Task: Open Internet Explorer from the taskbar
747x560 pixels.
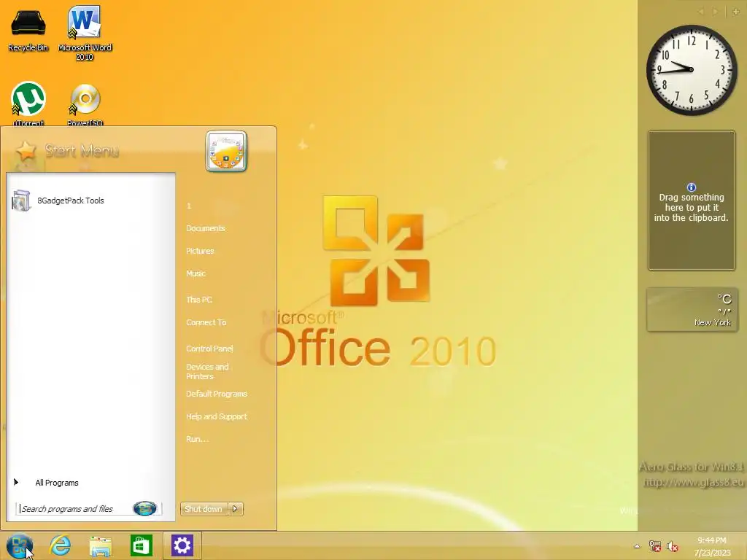Action: pos(60,545)
